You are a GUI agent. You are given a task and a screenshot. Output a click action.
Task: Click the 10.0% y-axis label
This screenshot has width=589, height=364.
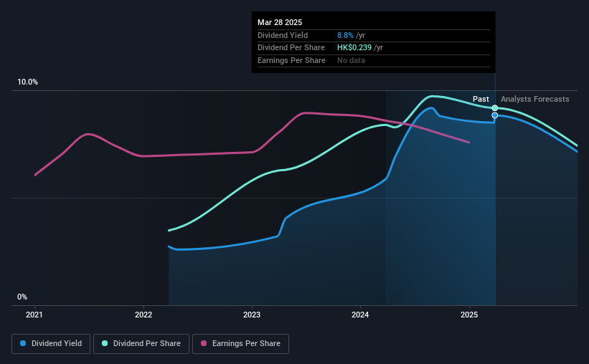pyautogui.click(x=27, y=82)
